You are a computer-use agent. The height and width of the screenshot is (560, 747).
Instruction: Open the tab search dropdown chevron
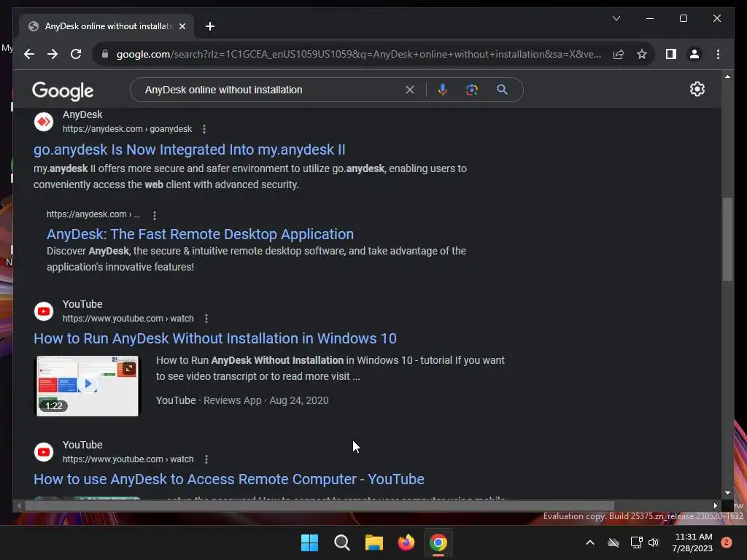pos(616,18)
